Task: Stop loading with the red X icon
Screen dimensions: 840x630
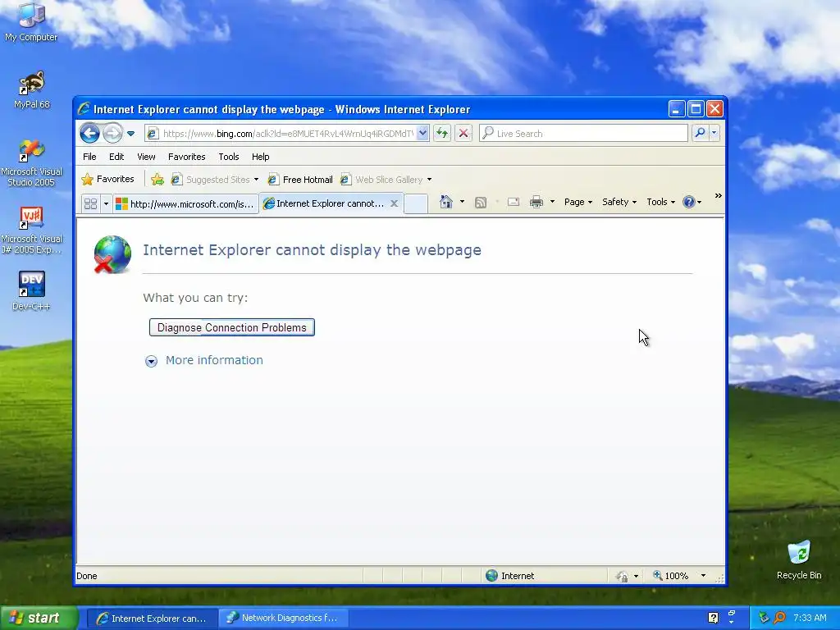Action: 463,134
